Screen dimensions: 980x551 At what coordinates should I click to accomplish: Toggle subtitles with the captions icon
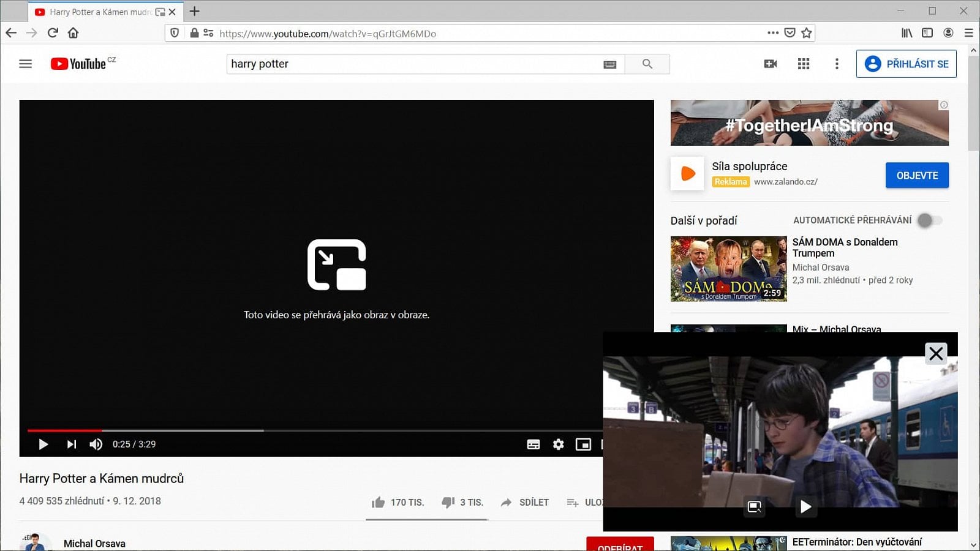pos(533,444)
